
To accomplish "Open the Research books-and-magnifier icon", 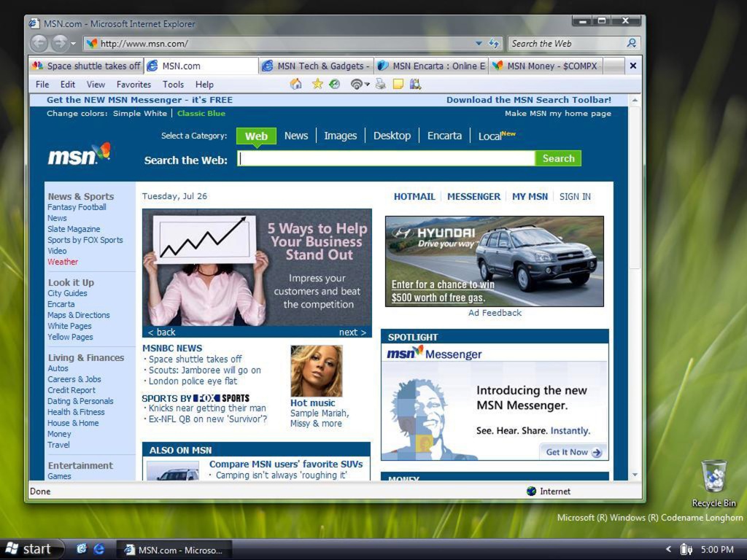I will (415, 85).
